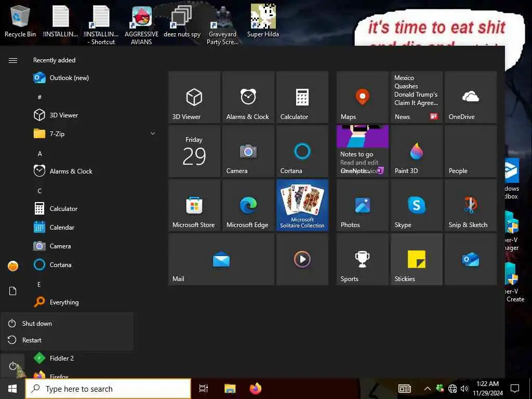Open Task View on the taskbar
This screenshot has height=399, width=532.
(x=204, y=389)
